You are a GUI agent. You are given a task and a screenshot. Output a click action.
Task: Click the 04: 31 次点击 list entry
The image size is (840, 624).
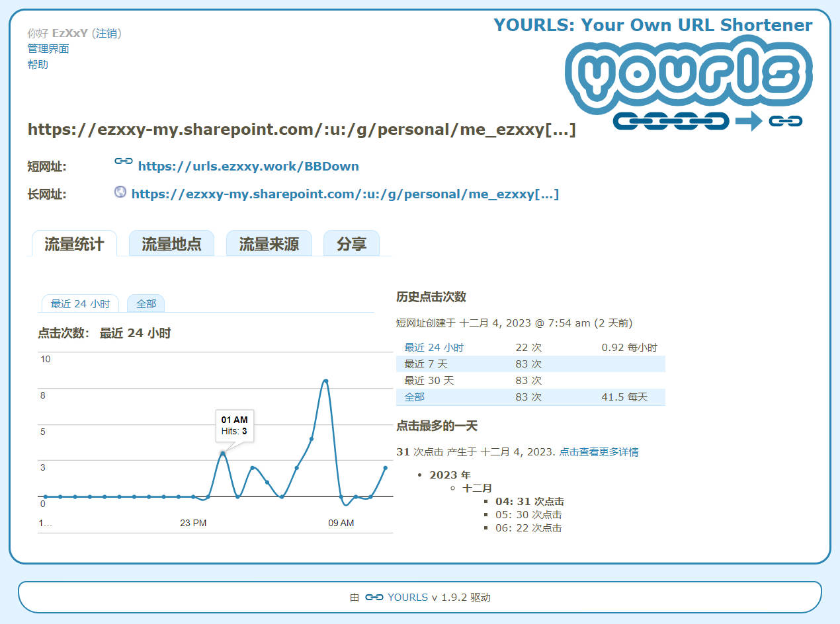530,502
